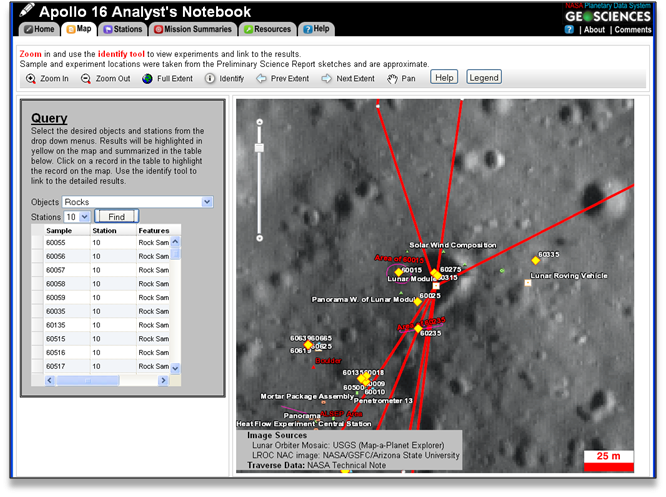Click the Zoom Out magnifier icon

pyautogui.click(x=86, y=79)
